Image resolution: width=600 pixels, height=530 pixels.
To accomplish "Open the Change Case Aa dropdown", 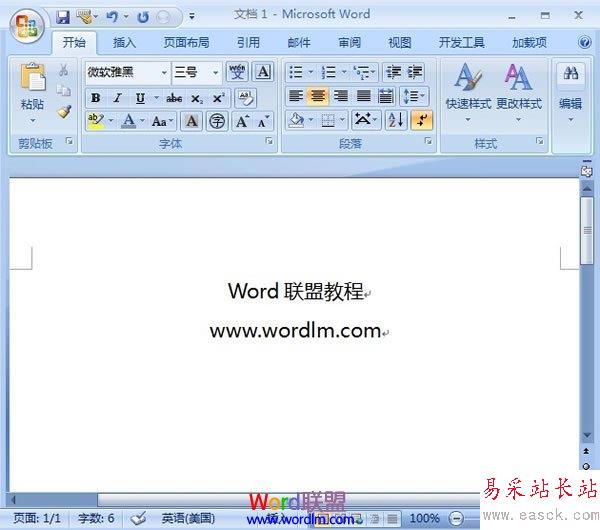I will click(x=162, y=122).
